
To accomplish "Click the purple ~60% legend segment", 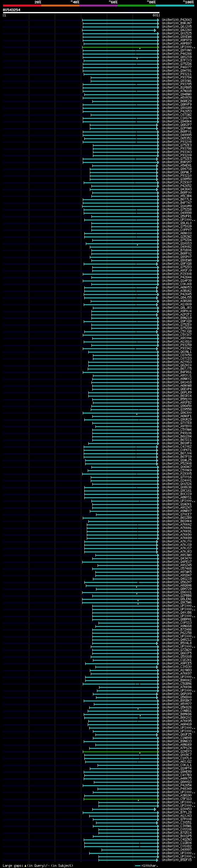I will 98,6.
